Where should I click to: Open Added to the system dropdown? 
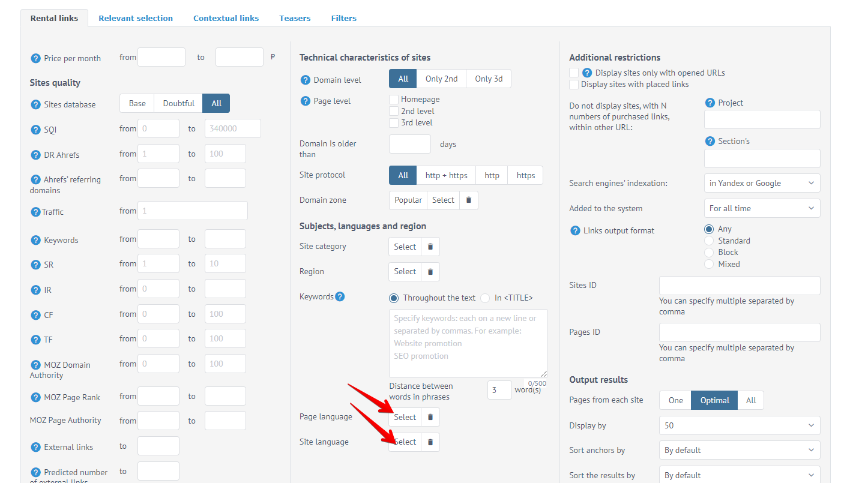761,208
